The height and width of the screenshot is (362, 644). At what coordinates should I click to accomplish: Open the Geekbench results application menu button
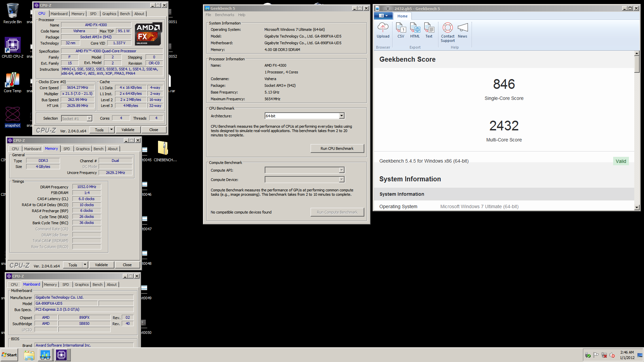383,16
